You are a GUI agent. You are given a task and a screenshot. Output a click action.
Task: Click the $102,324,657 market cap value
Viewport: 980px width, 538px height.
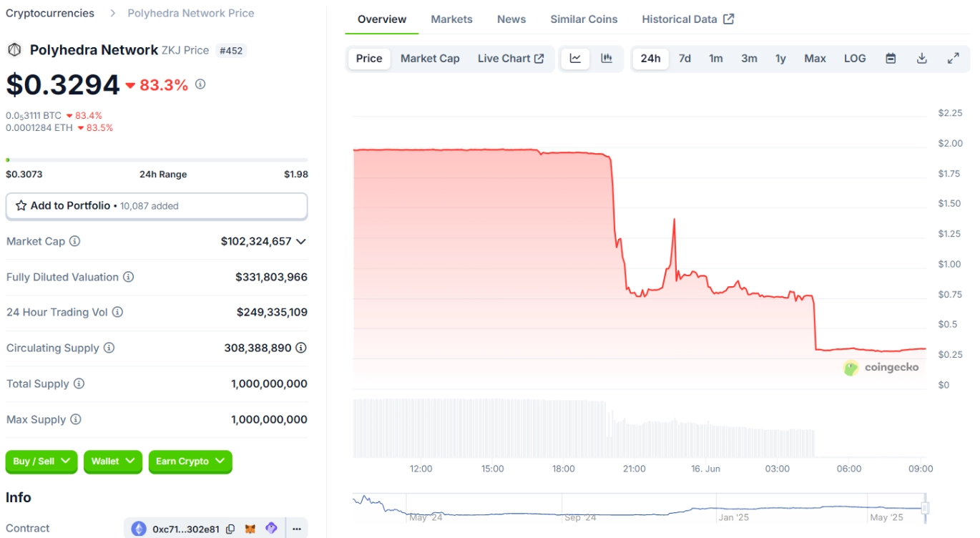256,241
